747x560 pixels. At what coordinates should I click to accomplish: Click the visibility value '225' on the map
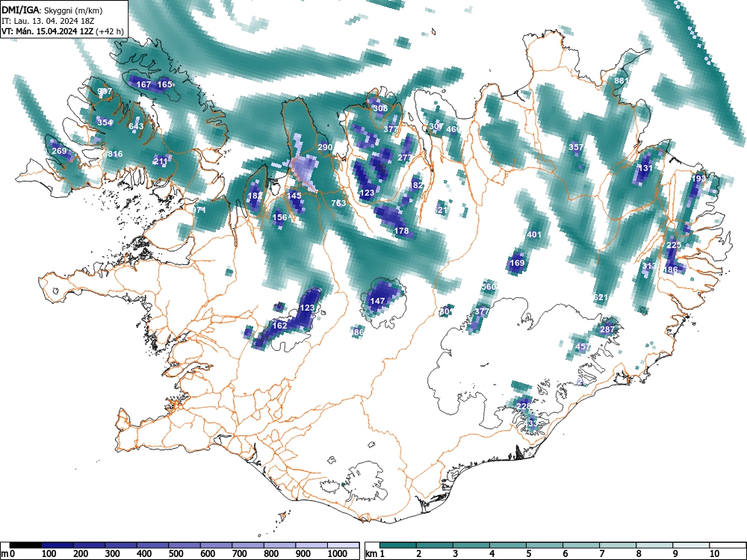[674, 245]
